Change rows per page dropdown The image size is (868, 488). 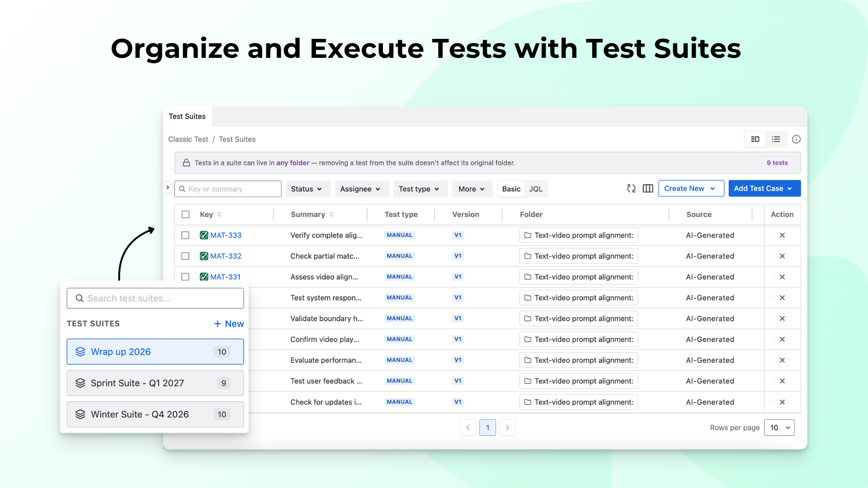pos(779,427)
